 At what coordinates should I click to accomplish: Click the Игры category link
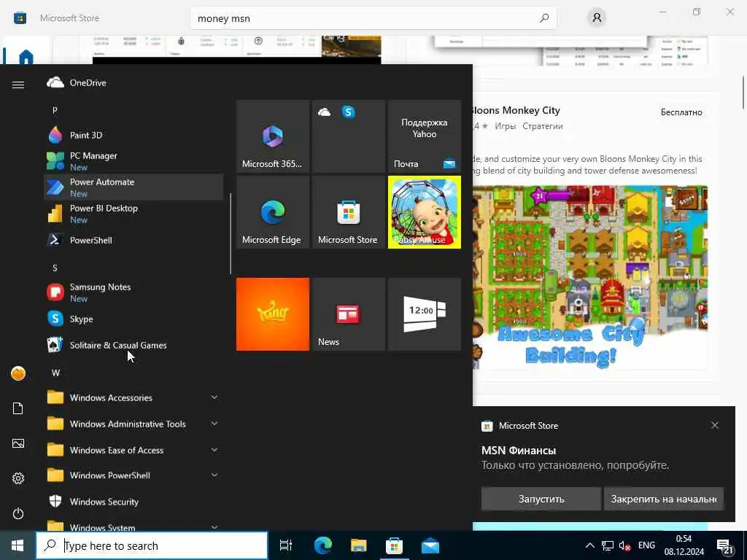pos(505,126)
